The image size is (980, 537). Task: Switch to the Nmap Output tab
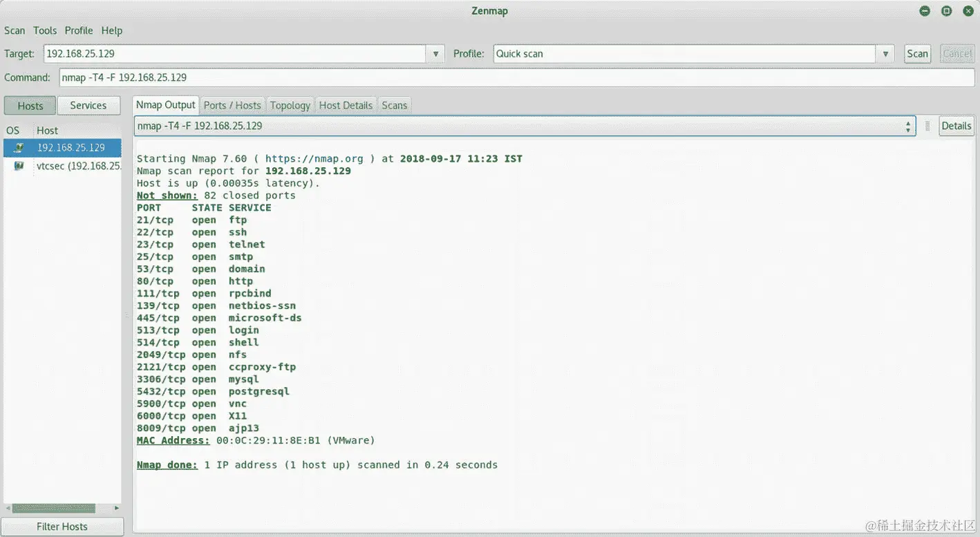click(x=166, y=105)
